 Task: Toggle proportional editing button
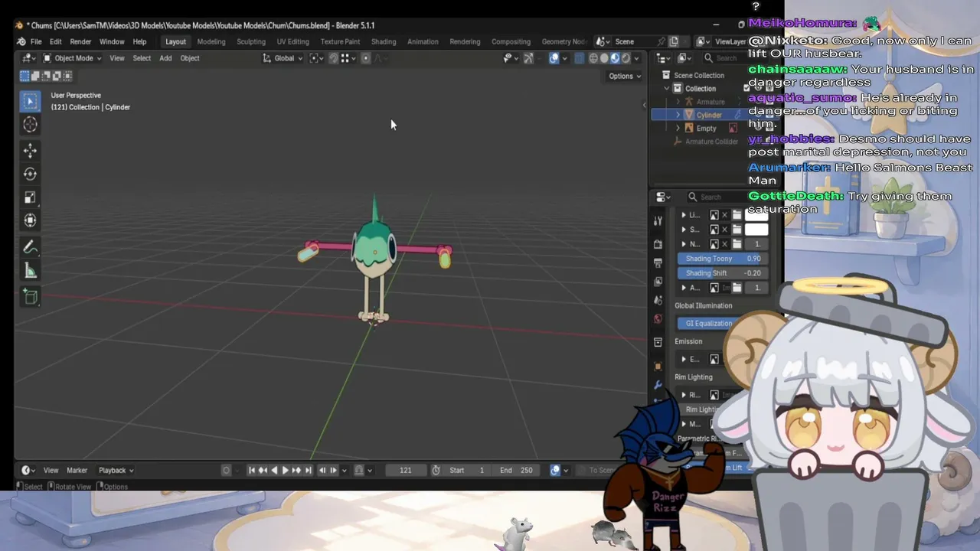click(365, 58)
